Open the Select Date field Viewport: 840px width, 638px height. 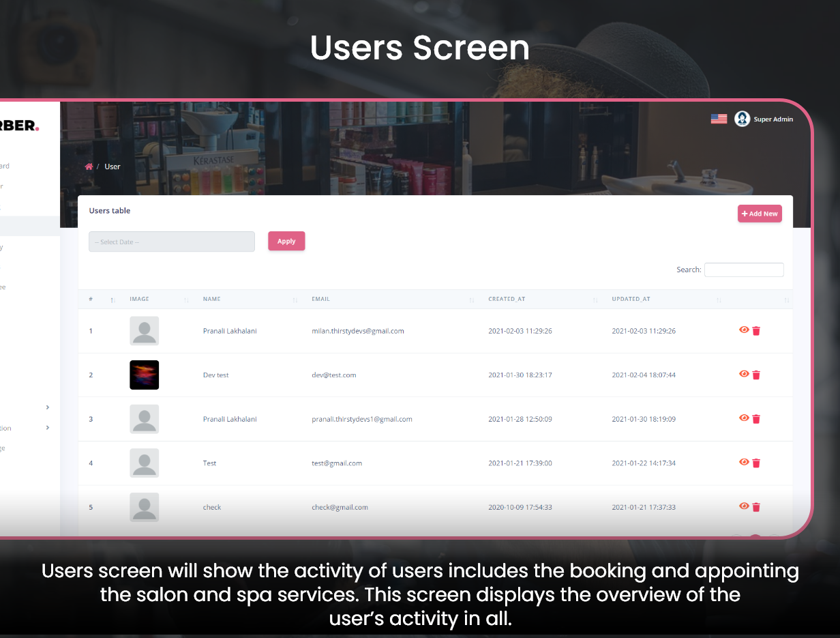172,242
